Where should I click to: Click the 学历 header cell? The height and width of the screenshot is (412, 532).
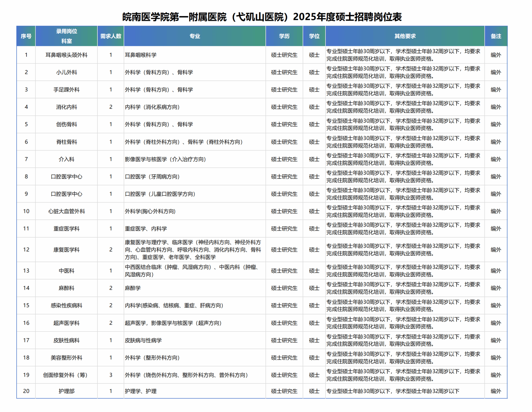[284, 36]
